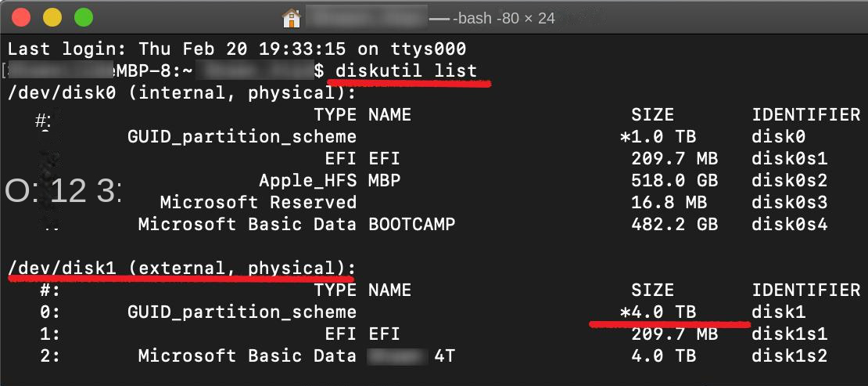The height and width of the screenshot is (386, 868).
Task: Minimize the Terminal using yellow button
Action: 52,17
